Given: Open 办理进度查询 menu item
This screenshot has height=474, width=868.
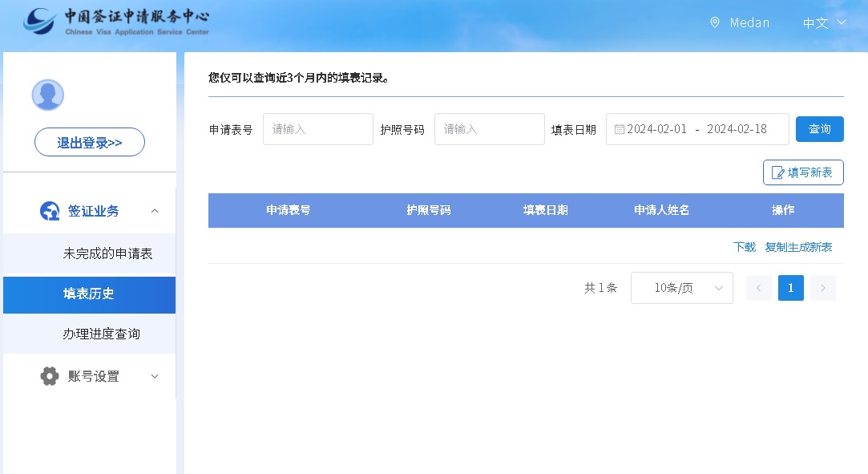Looking at the screenshot, I should (102, 334).
